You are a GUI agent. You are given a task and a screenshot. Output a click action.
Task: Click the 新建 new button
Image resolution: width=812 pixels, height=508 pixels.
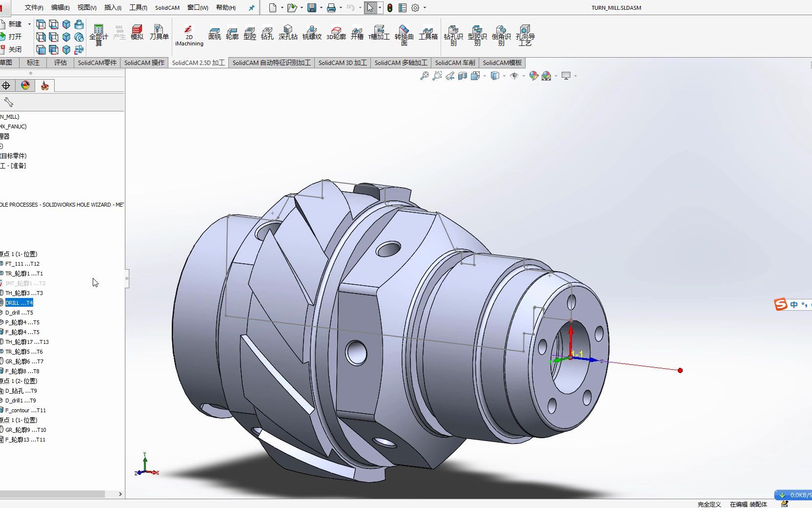click(11, 24)
